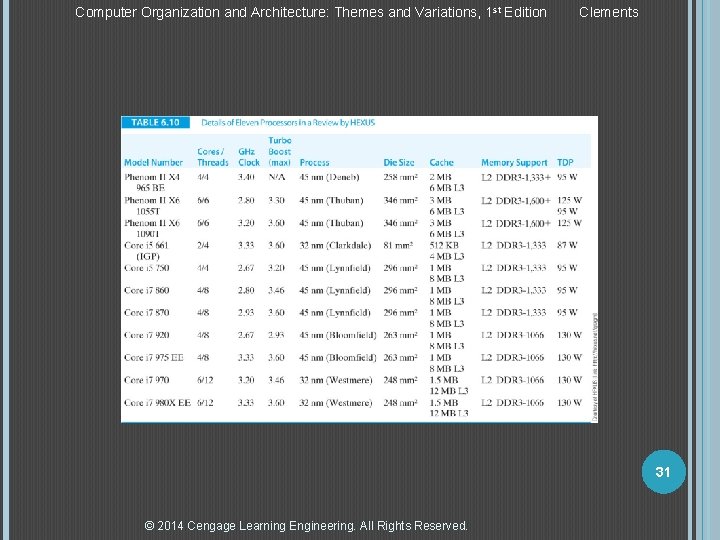Select the Core i7 860 row name
The height and width of the screenshot is (540, 720).
[146, 290]
